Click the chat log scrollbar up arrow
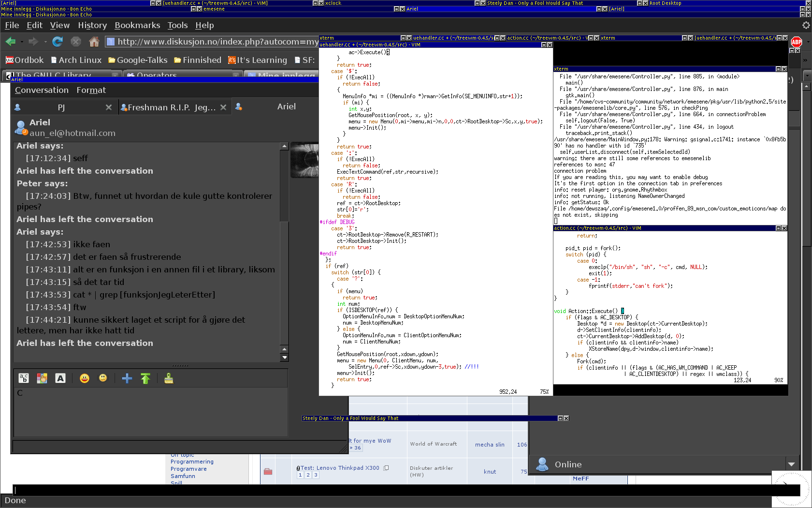Viewport: 812px width, 508px height. (x=284, y=146)
